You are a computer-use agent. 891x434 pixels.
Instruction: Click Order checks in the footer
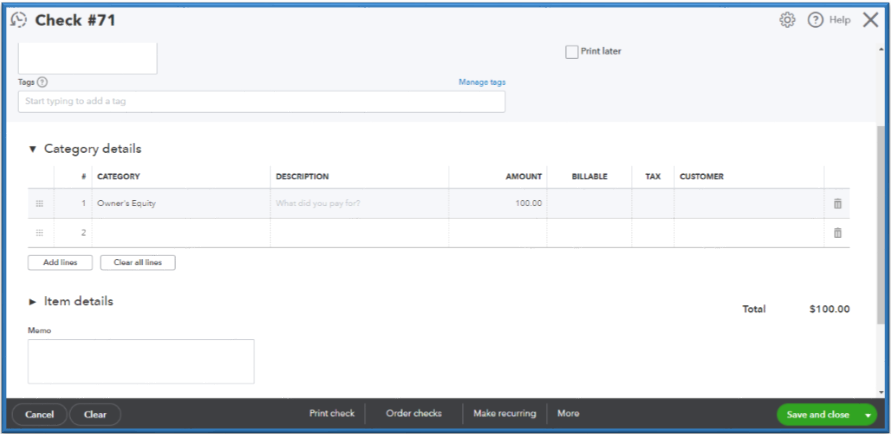click(x=414, y=414)
